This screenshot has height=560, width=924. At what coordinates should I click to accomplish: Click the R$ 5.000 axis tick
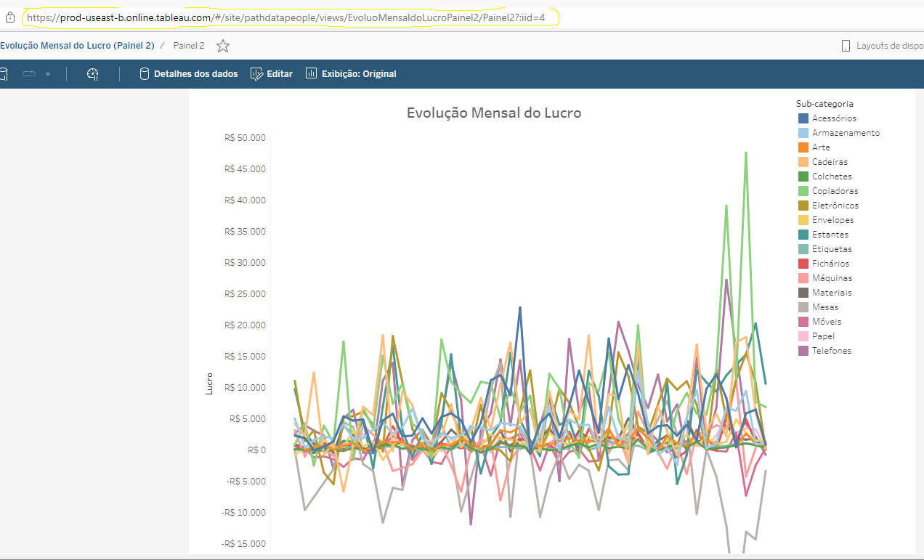coord(248,418)
